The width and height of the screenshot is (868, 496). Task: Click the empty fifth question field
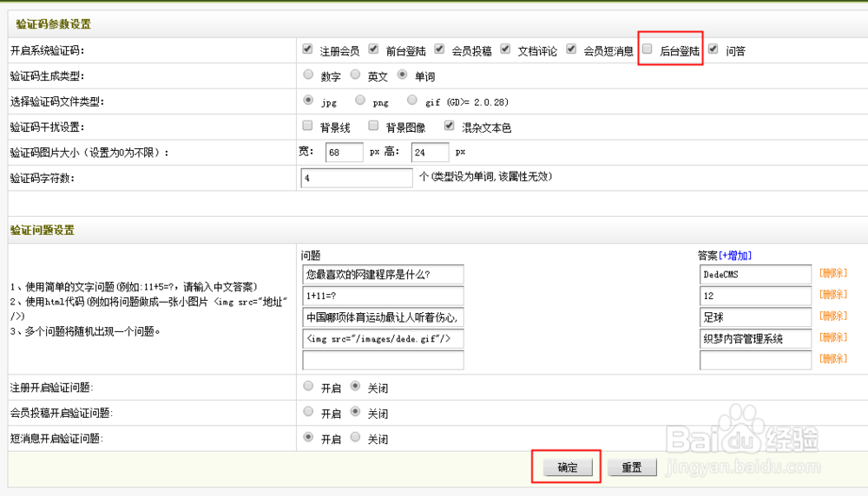coord(383,360)
